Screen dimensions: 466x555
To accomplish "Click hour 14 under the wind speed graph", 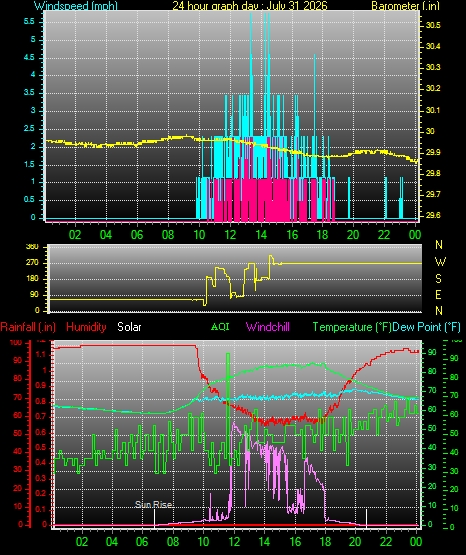I will coord(261,234).
